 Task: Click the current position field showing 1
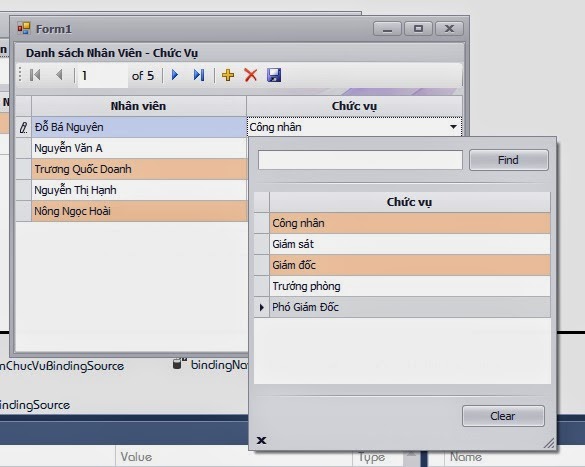tap(103, 76)
